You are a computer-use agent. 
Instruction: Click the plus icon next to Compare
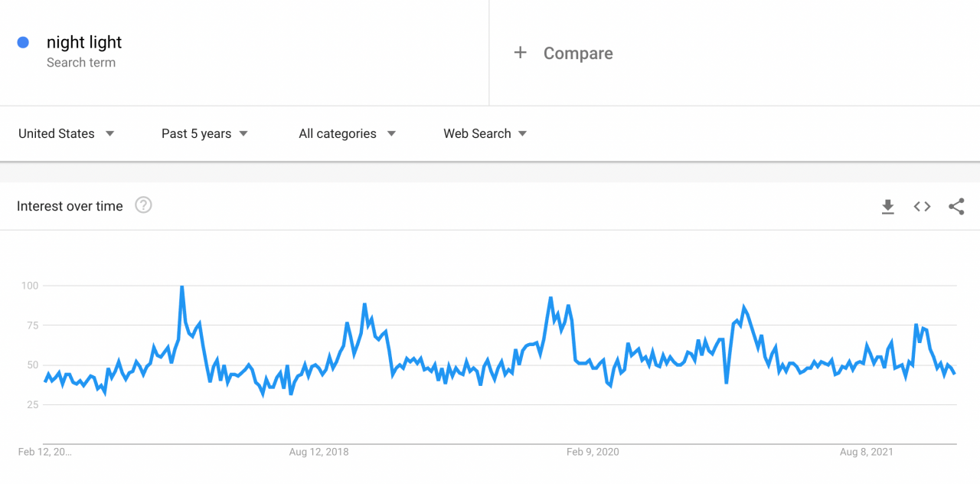coord(520,53)
